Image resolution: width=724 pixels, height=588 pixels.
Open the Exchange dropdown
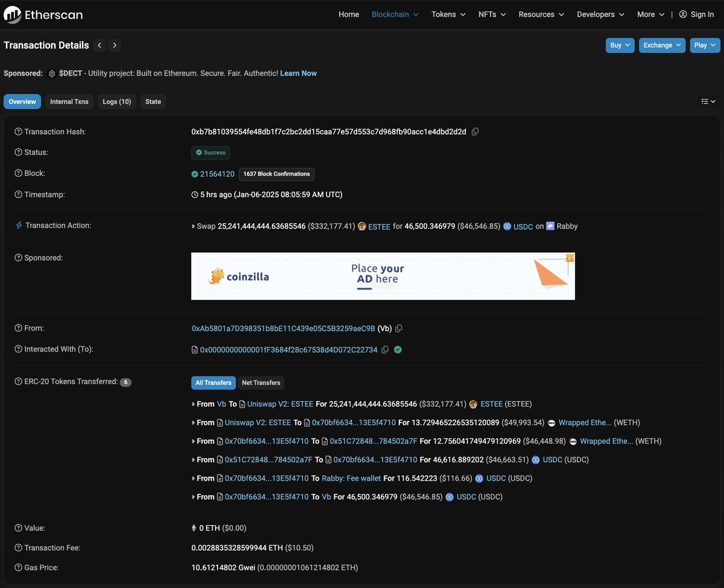tap(661, 45)
